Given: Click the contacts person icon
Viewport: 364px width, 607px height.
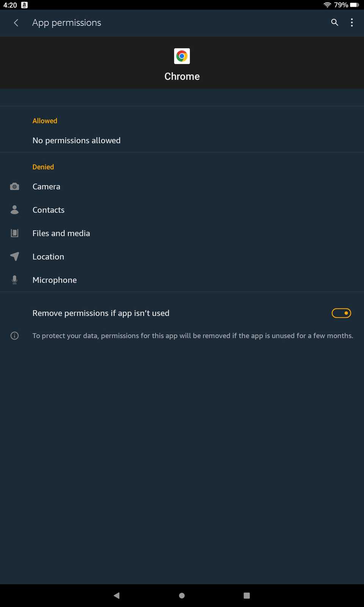Looking at the screenshot, I should (14, 210).
